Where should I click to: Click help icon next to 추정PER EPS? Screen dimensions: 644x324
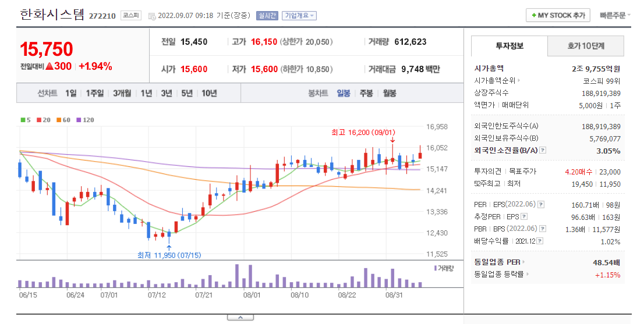(x=523, y=216)
